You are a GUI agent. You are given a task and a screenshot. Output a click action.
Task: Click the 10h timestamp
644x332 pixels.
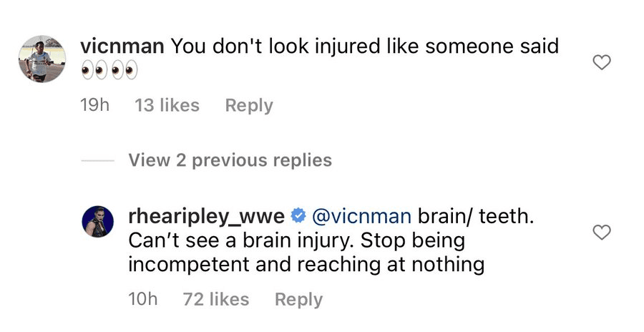tap(143, 299)
